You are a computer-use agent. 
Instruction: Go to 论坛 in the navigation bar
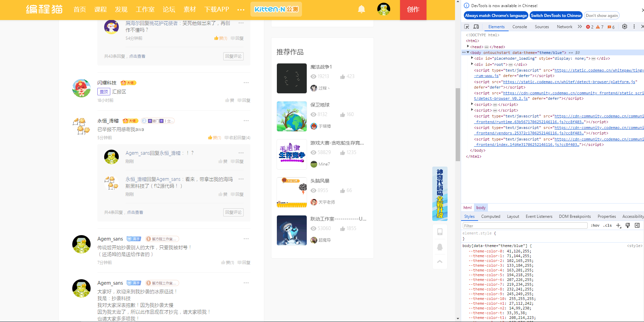coord(169,10)
